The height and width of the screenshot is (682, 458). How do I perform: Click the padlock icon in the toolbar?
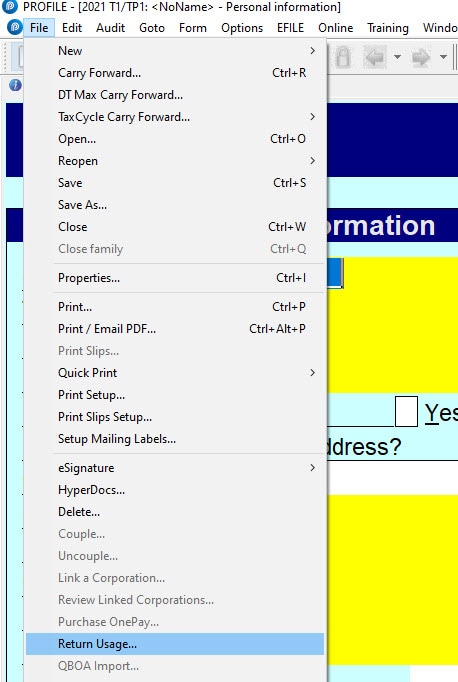click(343, 57)
